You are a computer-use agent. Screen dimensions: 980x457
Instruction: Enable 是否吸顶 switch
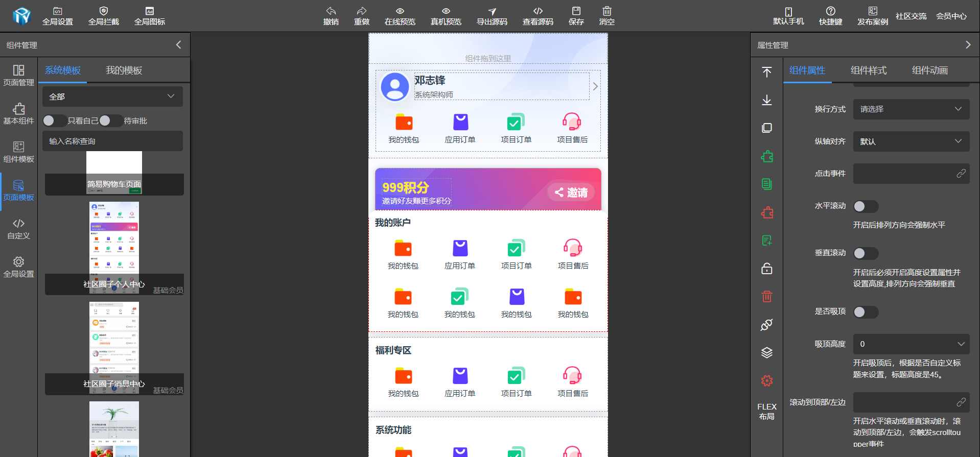click(x=866, y=312)
